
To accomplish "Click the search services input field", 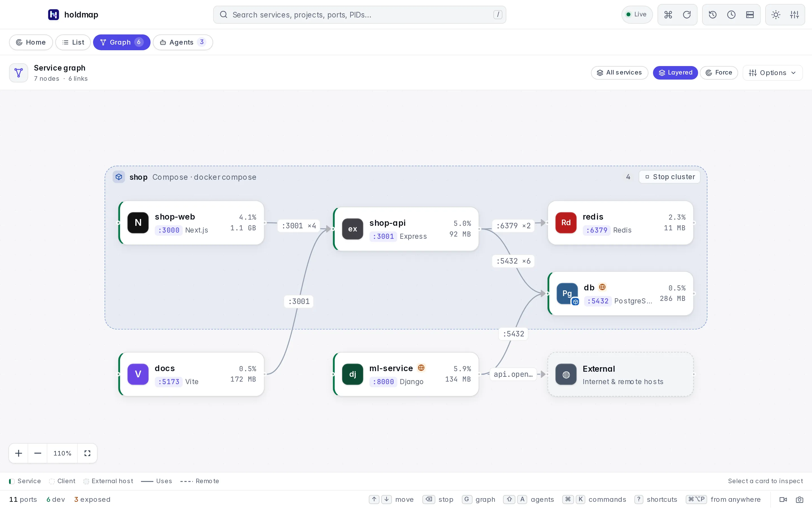I will click(359, 14).
